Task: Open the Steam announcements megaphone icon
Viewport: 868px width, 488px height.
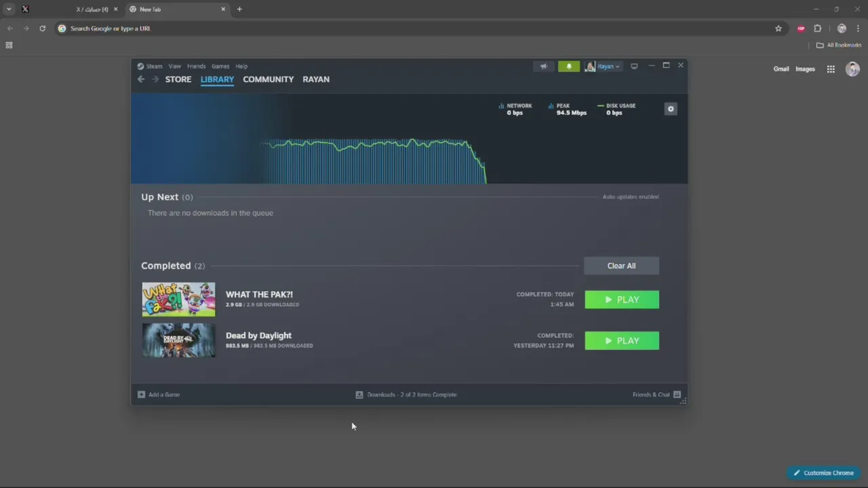Action: click(543, 66)
